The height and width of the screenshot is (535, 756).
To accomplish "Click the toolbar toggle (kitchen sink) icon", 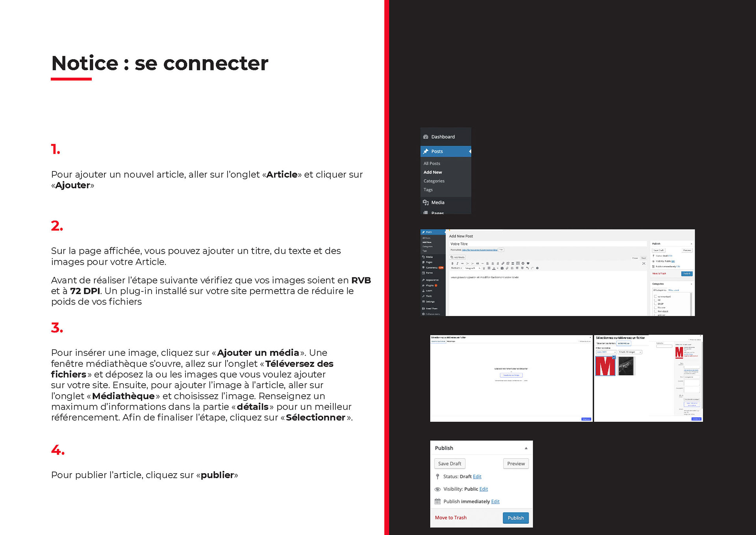I will coord(518,264).
